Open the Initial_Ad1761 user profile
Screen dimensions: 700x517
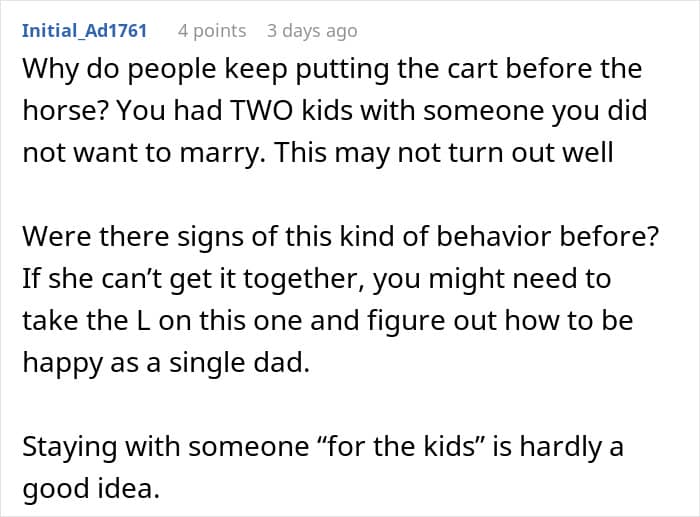84,31
